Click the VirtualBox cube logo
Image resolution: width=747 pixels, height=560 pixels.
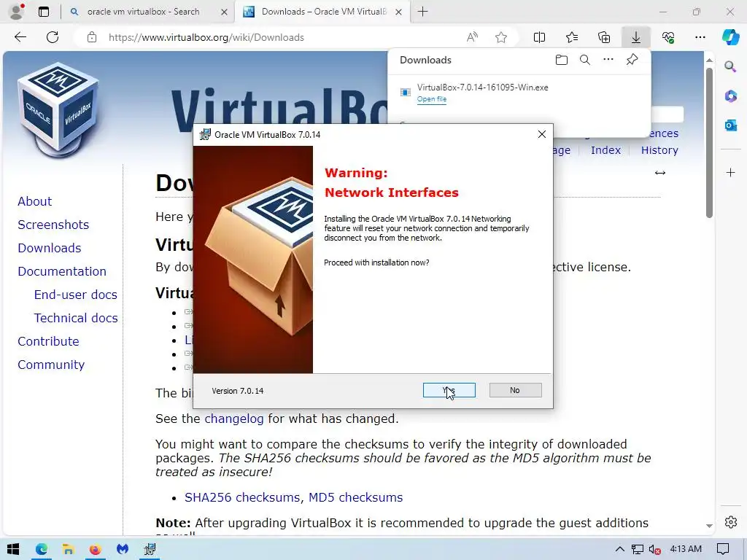pyautogui.click(x=58, y=111)
